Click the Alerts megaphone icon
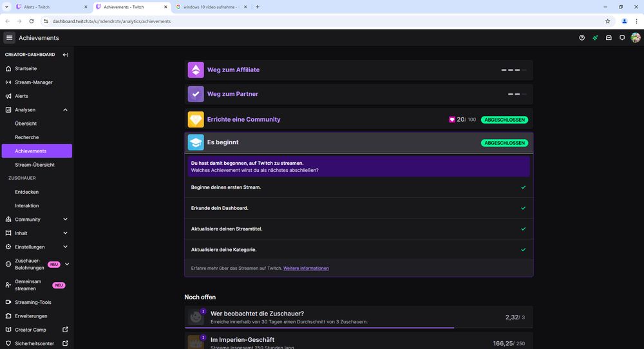This screenshot has height=349, width=644. pos(8,96)
